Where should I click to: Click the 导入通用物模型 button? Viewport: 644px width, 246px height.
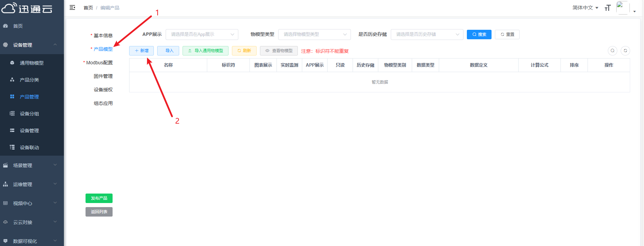pyautogui.click(x=205, y=51)
